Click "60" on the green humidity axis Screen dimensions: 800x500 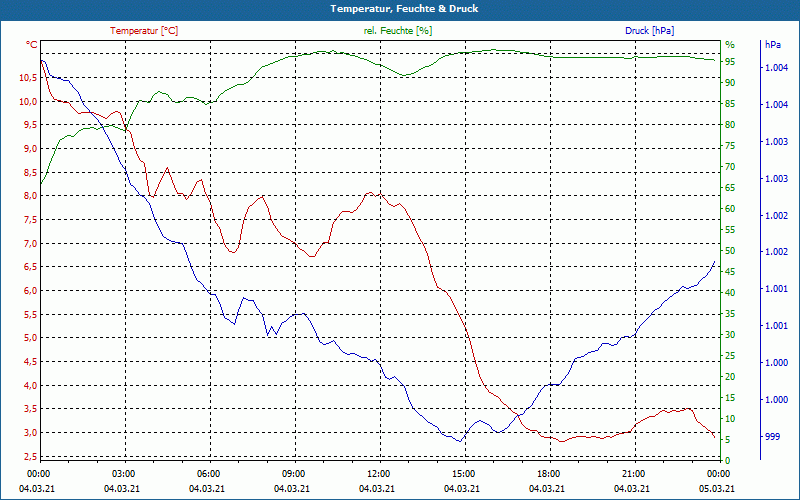click(x=730, y=209)
